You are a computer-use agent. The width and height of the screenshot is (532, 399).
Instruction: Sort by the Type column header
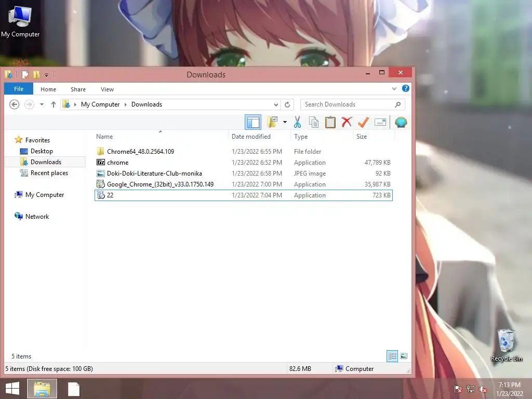click(x=301, y=137)
